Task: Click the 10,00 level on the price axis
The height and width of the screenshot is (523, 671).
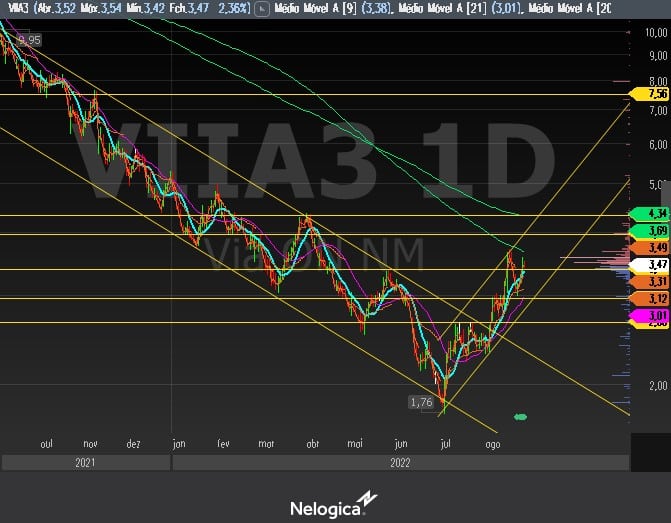Action: pyautogui.click(x=655, y=32)
